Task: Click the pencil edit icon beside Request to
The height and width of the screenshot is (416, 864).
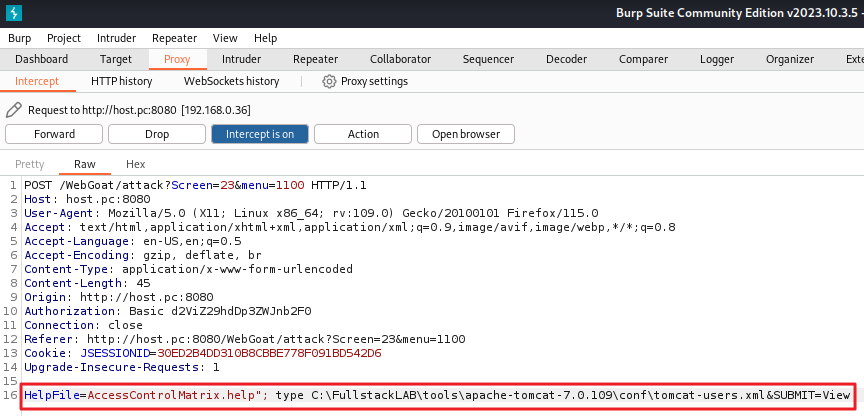Action: click(14, 110)
